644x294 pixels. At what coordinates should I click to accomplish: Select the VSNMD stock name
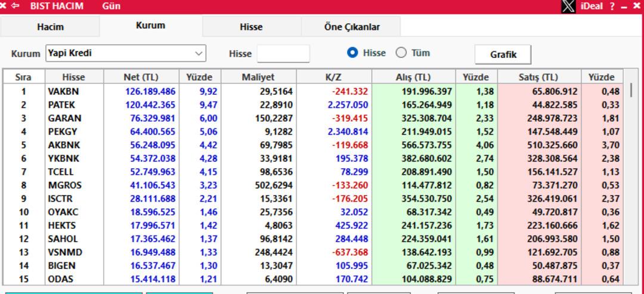65,252
